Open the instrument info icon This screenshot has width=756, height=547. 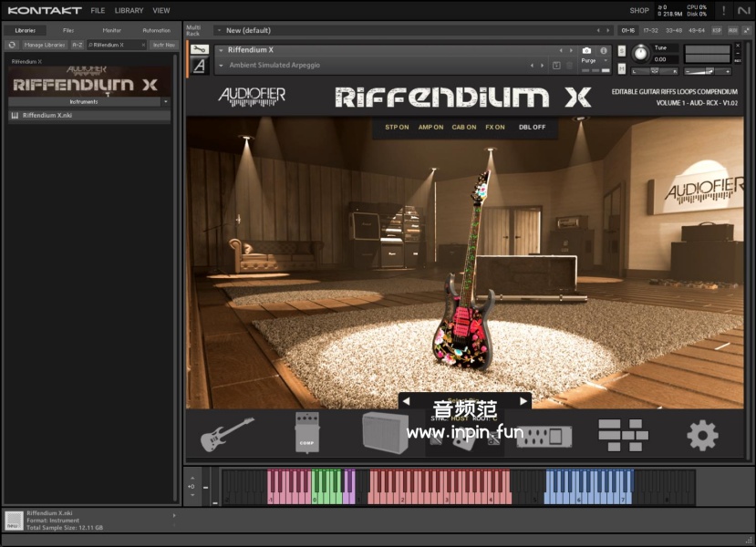tap(603, 50)
